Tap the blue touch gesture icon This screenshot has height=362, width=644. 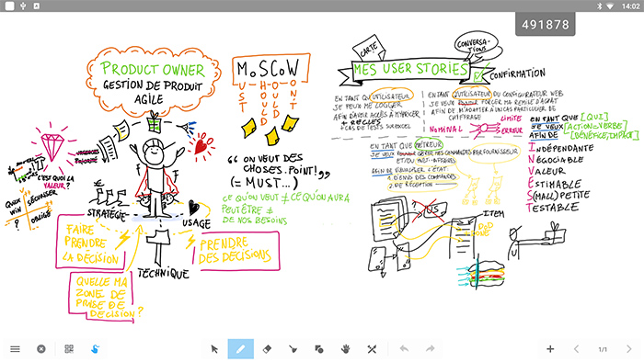click(x=96, y=349)
